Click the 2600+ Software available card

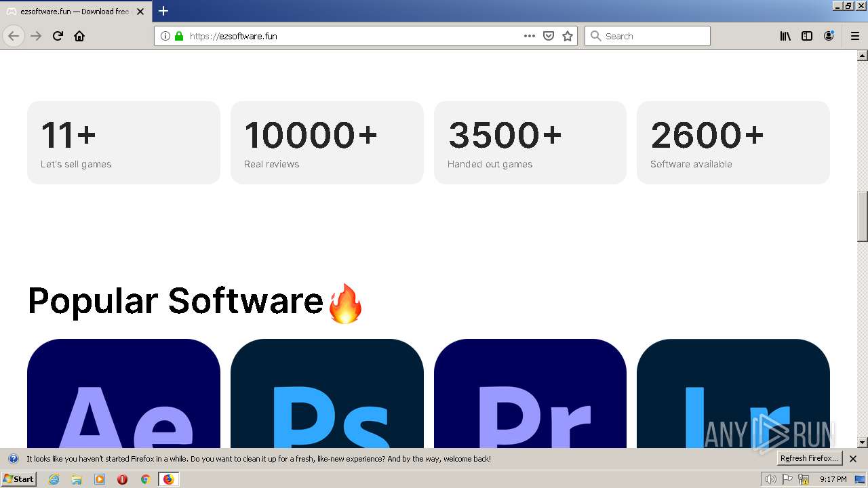[733, 143]
